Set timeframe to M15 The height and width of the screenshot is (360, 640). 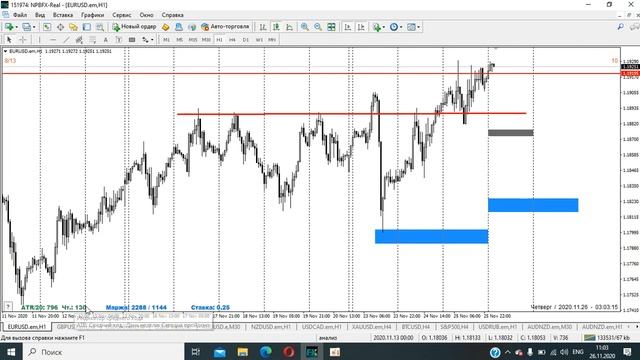pos(193,40)
